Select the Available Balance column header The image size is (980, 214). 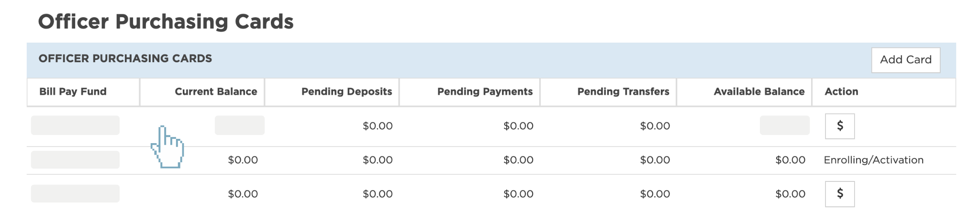(x=759, y=91)
